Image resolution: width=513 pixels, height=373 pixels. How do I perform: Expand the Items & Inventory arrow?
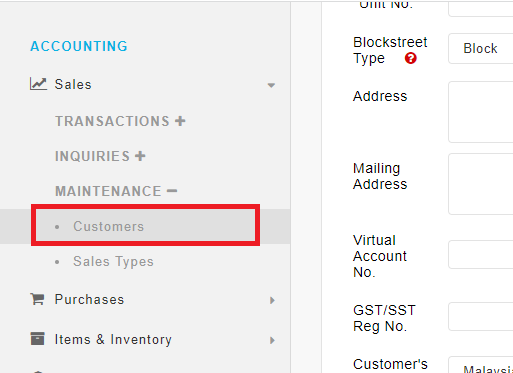click(272, 340)
